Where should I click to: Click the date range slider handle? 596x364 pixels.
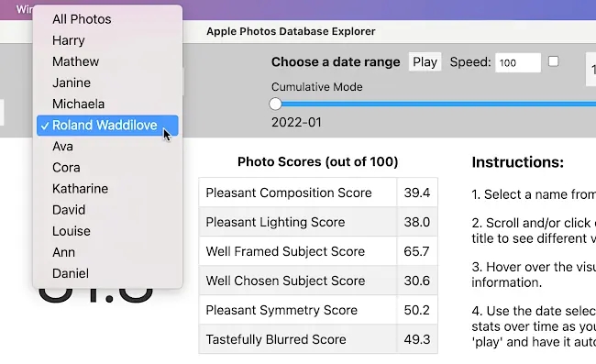click(x=275, y=104)
